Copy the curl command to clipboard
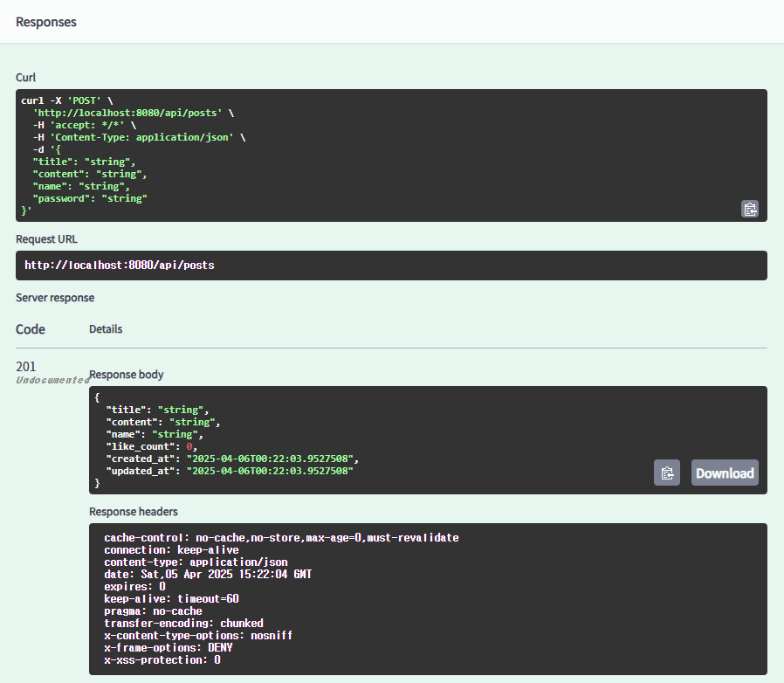784x683 pixels. [x=749, y=209]
